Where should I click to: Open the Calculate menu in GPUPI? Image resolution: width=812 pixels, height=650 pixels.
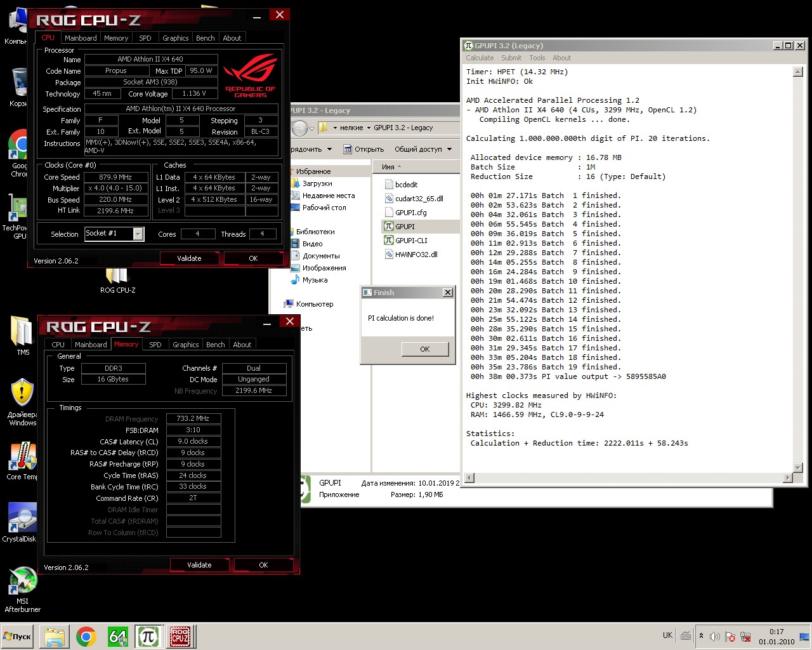(x=480, y=58)
